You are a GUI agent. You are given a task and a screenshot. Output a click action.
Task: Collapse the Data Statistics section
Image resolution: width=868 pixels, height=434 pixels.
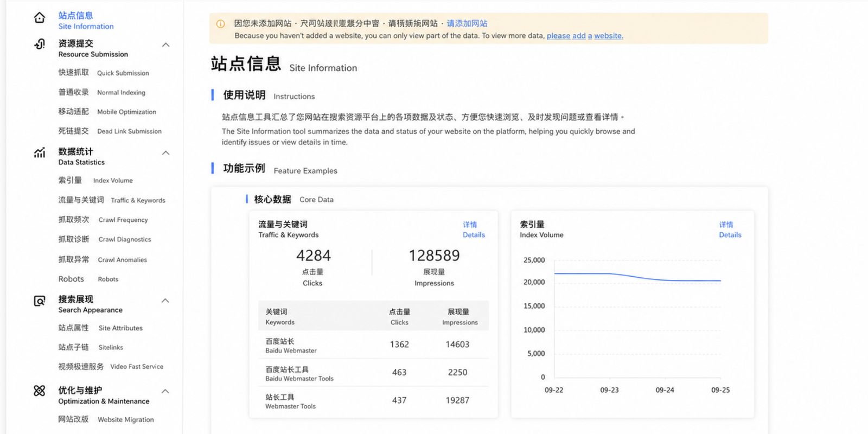pyautogui.click(x=166, y=153)
